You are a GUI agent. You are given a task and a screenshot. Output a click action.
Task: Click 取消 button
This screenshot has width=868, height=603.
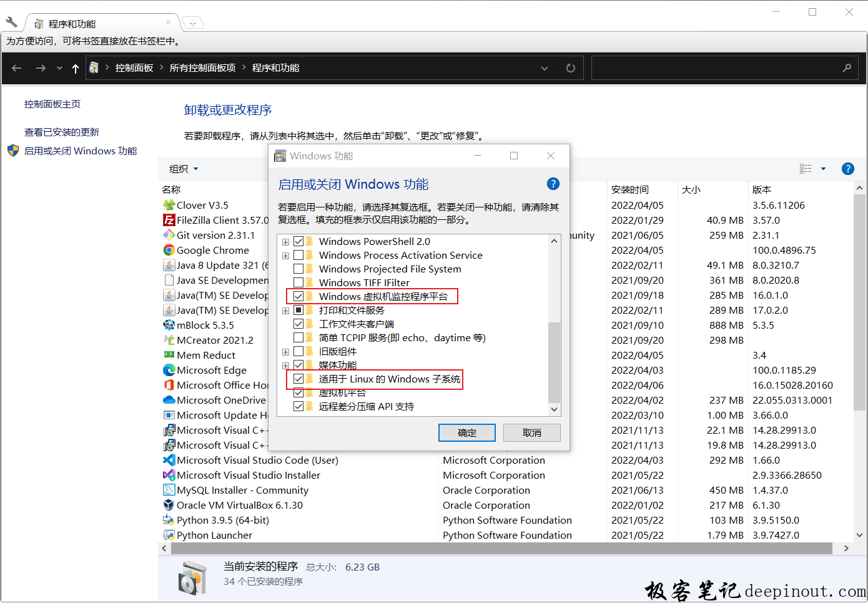click(532, 432)
